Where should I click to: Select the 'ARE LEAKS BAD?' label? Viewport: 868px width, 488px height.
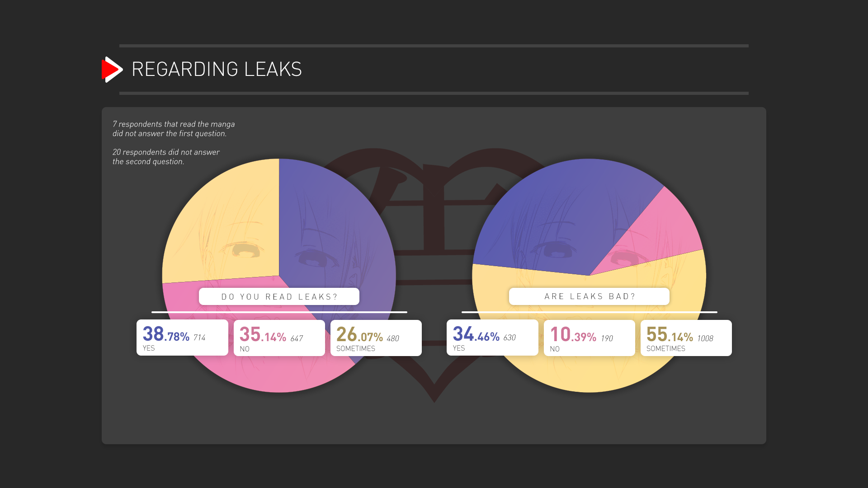click(x=589, y=296)
